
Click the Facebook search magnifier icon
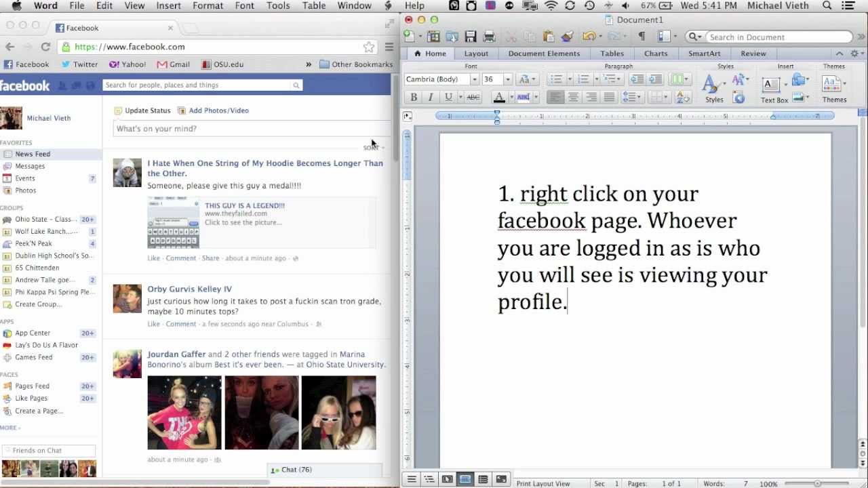[x=296, y=85]
